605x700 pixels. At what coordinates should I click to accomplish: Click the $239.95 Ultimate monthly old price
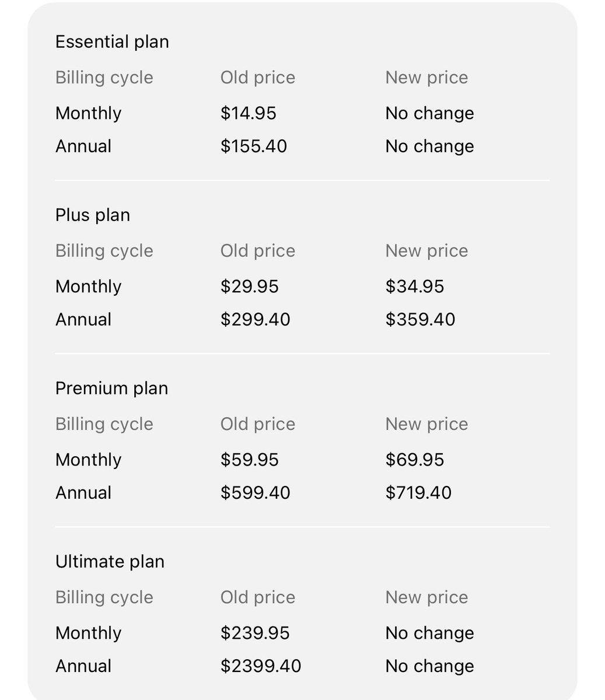click(255, 633)
